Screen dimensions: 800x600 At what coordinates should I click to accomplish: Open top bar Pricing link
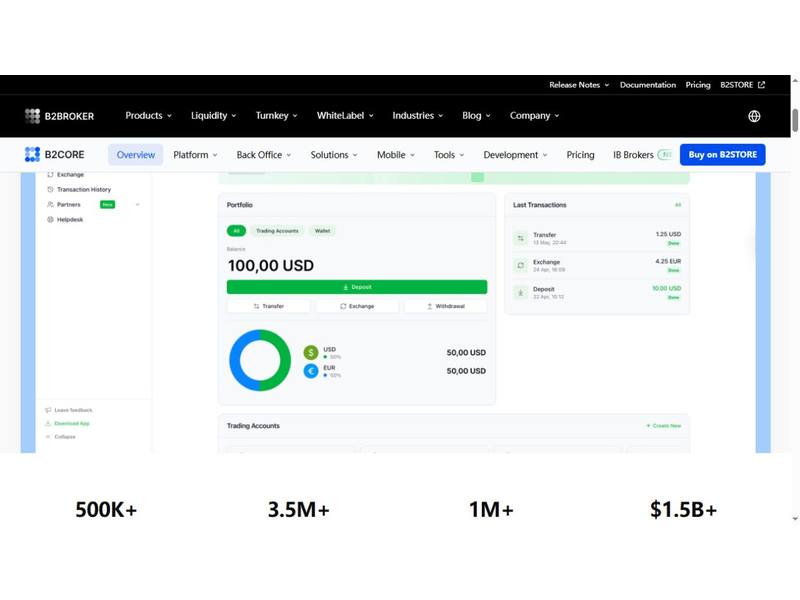coord(697,85)
